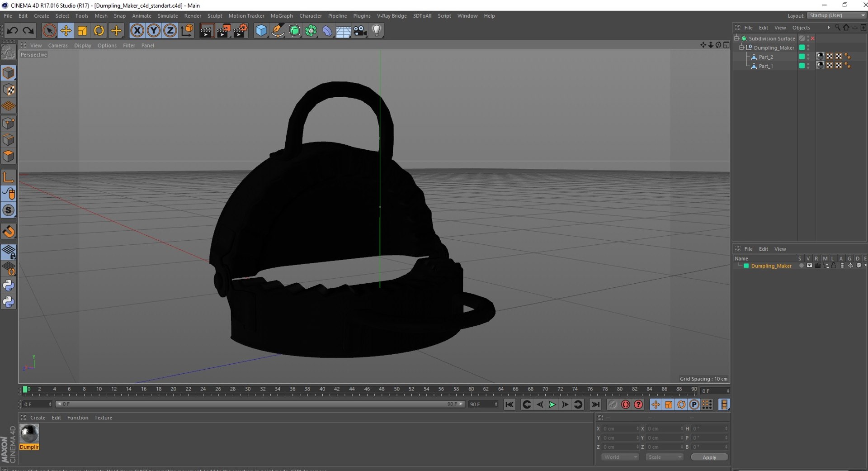This screenshot has width=868, height=471.
Task: Open the viewport Cameras menu
Action: (x=58, y=46)
